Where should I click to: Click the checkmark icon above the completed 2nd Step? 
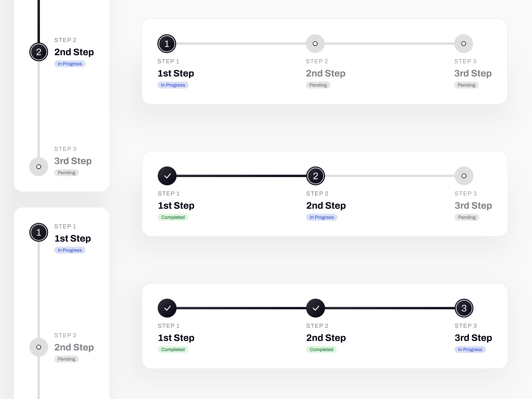(x=316, y=308)
